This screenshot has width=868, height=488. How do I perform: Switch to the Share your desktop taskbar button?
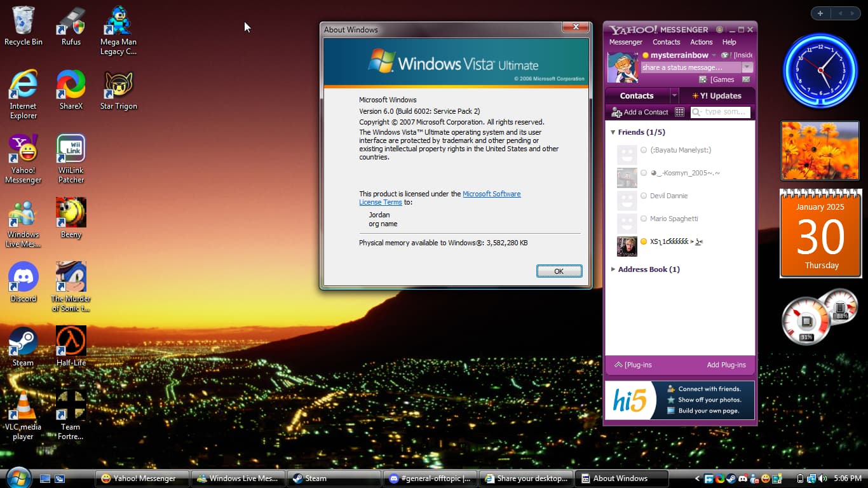[x=527, y=478]
